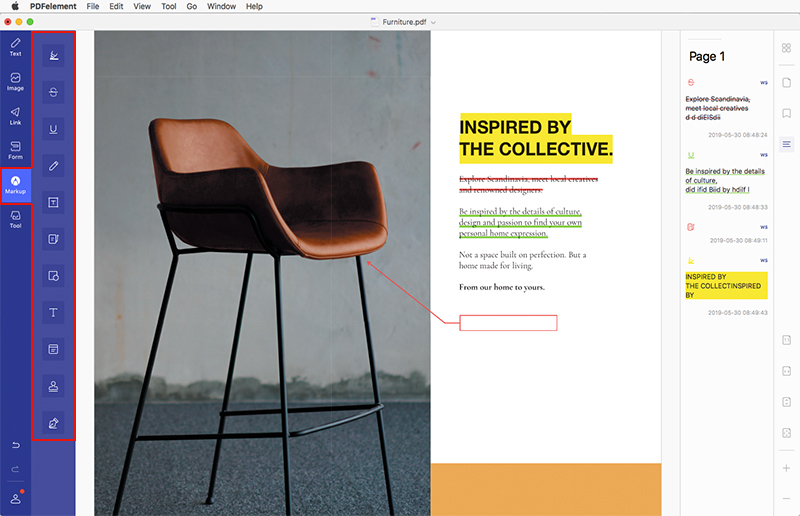Viewport: 800px width, 516px height.
Task: Select the Pencil drawing tool
Action: (x=53, y=166)
